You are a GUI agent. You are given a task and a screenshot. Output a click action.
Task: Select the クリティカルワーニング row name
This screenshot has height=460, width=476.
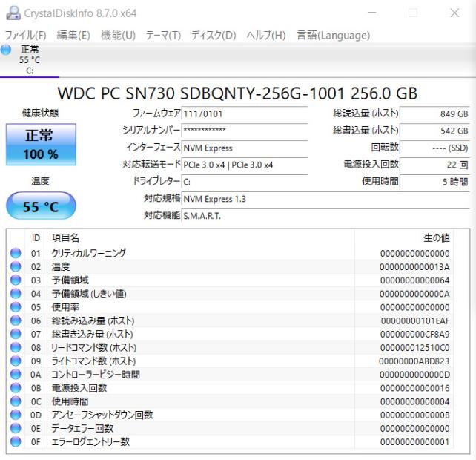tap(89, 253)
